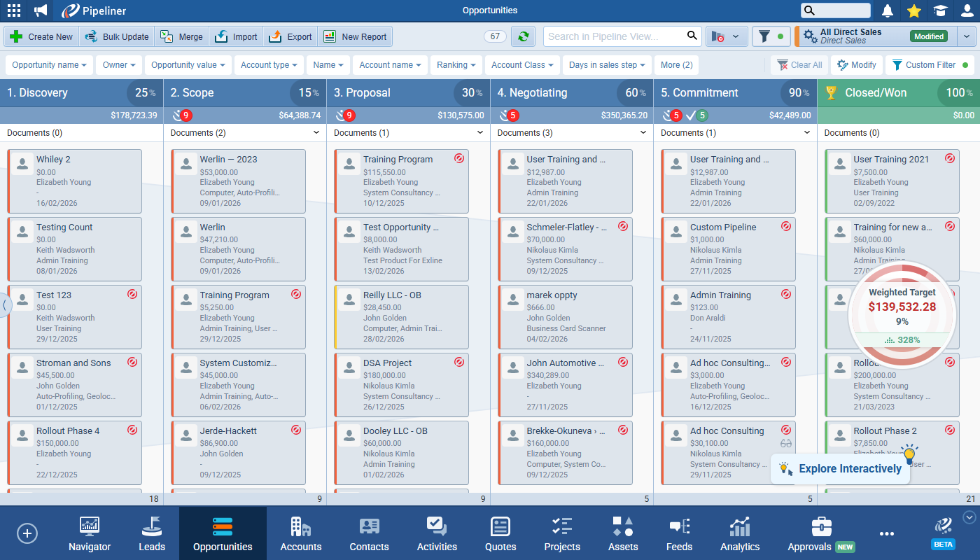
Task: Open the Account Class filter dropdown
Action: click(522, 65)
